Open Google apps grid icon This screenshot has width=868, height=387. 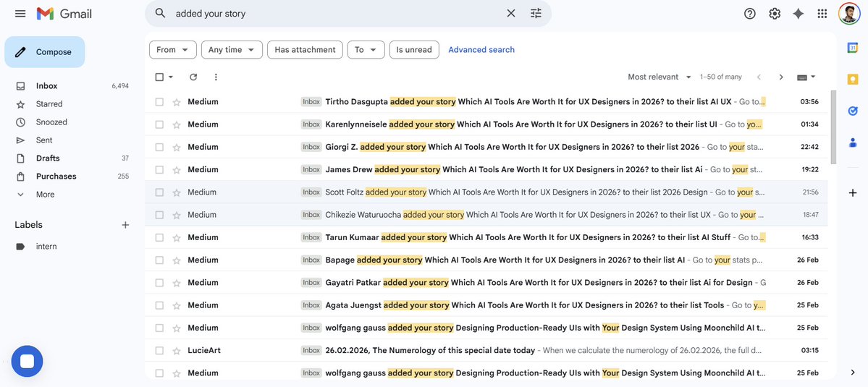822,14
